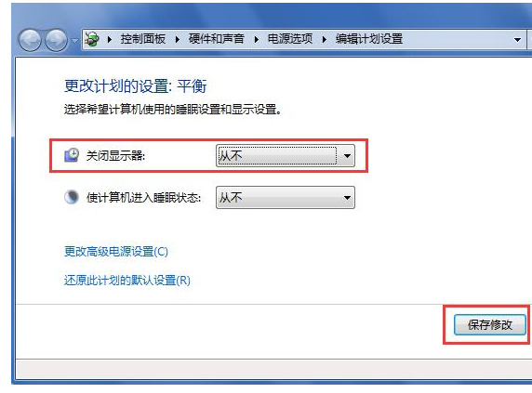This screenshot has width=532, height=393.
Task: Expand the chevron before 控制面板 breadcrumb
Action: click(110, 40)
